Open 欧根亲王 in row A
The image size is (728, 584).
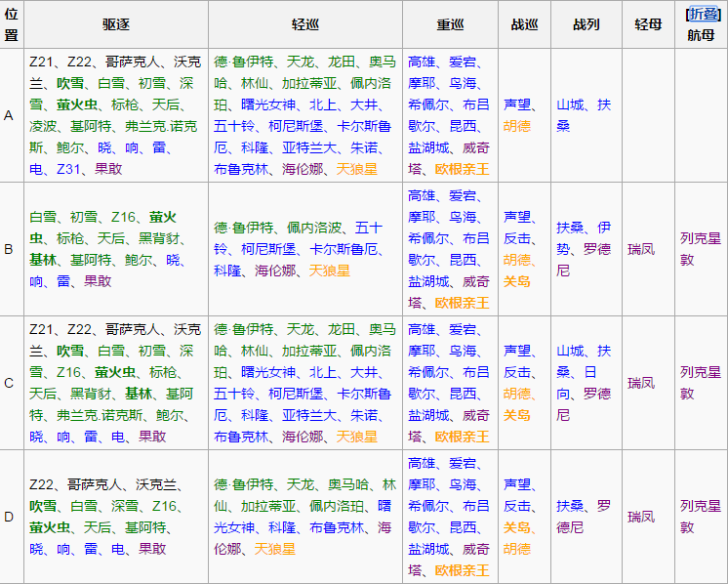click(462, 169)
